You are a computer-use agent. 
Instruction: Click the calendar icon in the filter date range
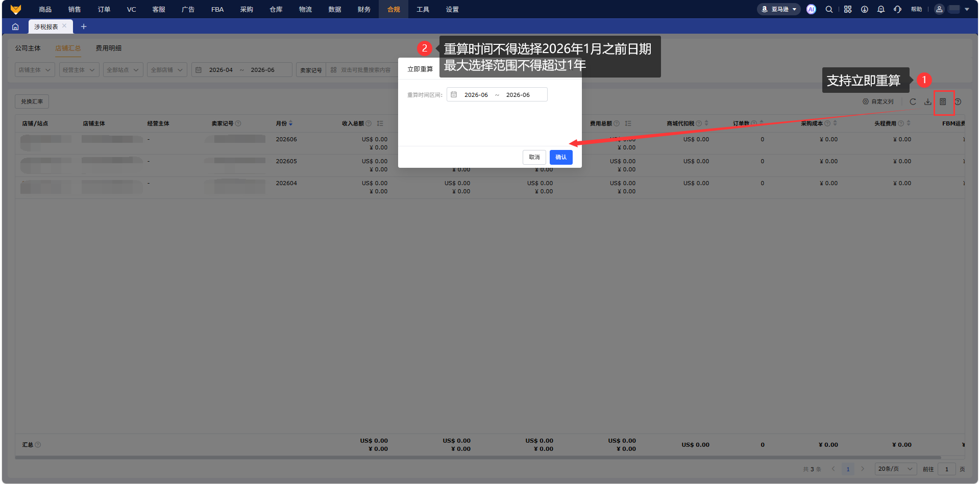coord(199,70)
